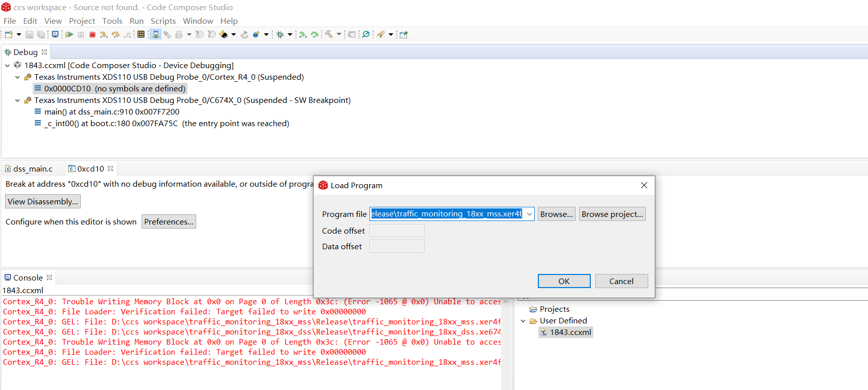Open the Window menu

point(198,21)
